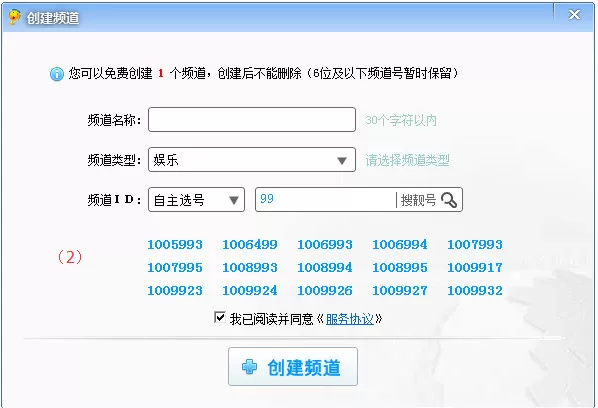This screenshot has height=408, width=598.
Task: Close the 创建频道 dialog window
Action: click(x=574, y=15)
